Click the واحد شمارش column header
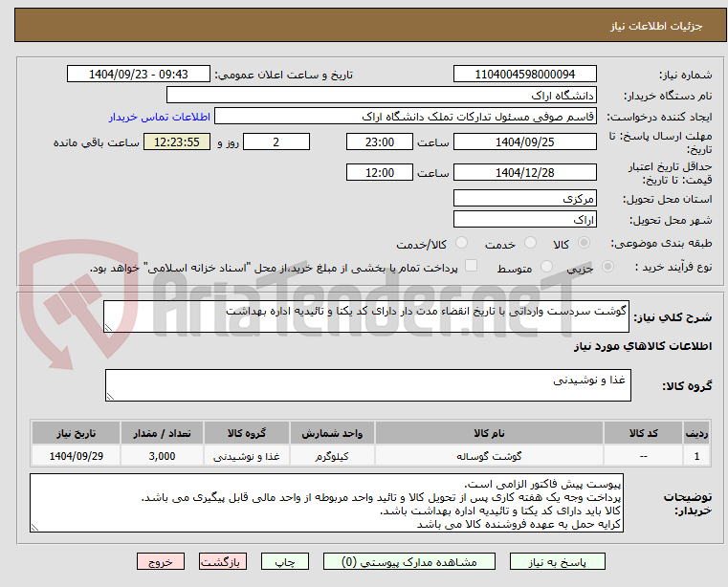Image resolution: width=728 pixels, height=587 pixels. point(332,433)
